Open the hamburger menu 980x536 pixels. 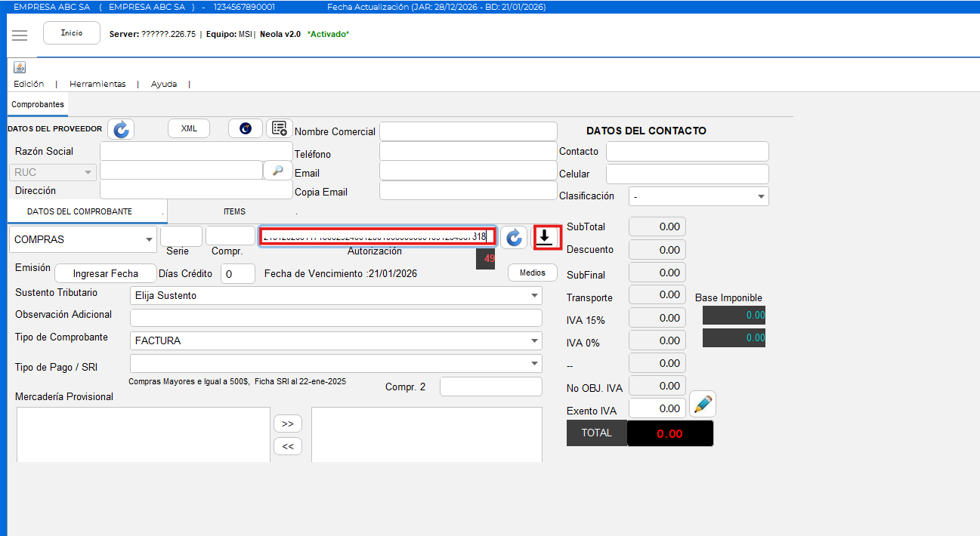(x=20, y=35)
